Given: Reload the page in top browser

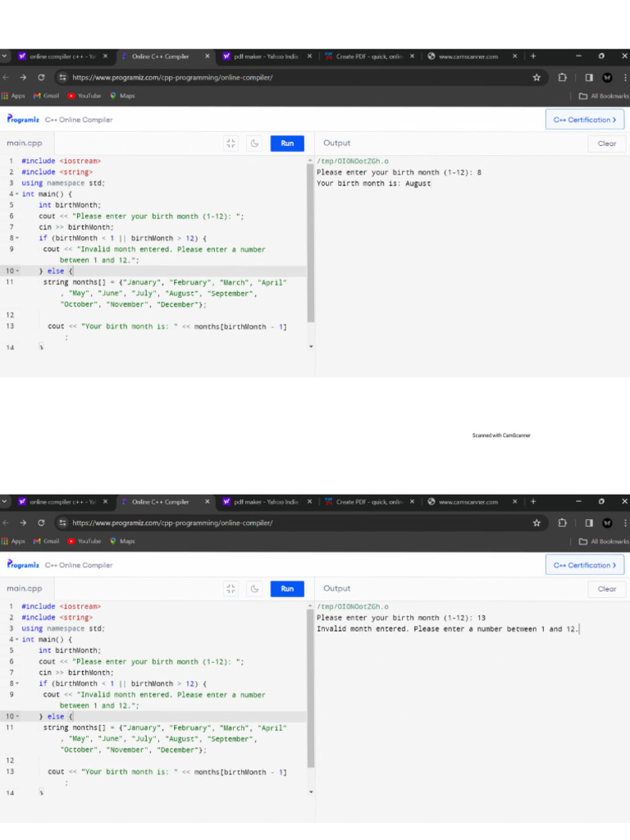Looking at the screenshot, I should pos(41,78).
